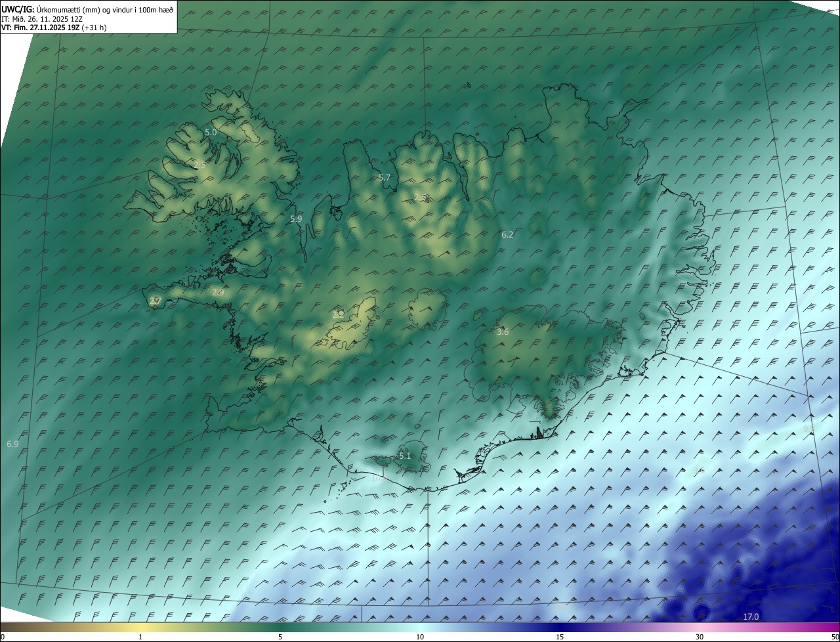Click the '3.6' value on the map

[x=503, y=332]
